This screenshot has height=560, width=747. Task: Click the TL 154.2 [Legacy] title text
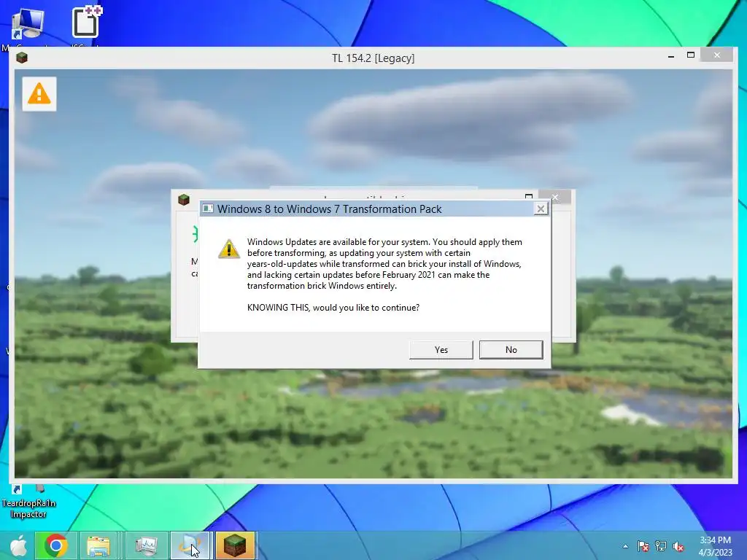click(x=373, y=58)
